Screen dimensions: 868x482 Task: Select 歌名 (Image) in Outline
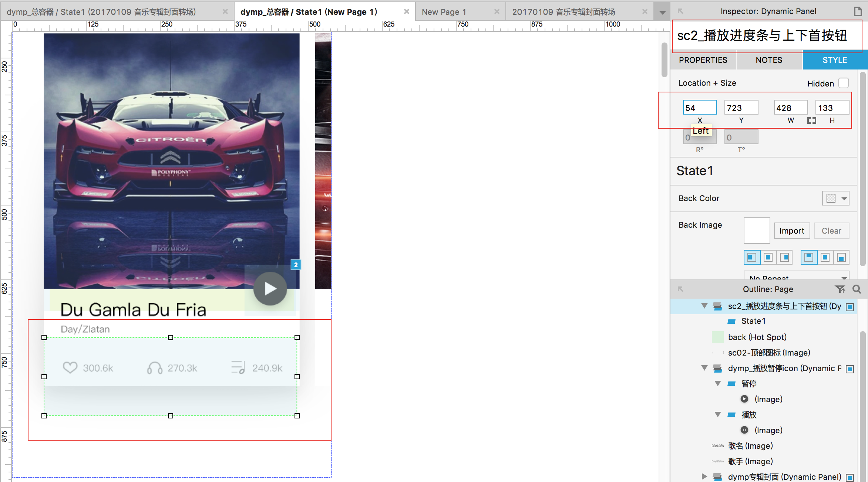click(x=750, y=446)
